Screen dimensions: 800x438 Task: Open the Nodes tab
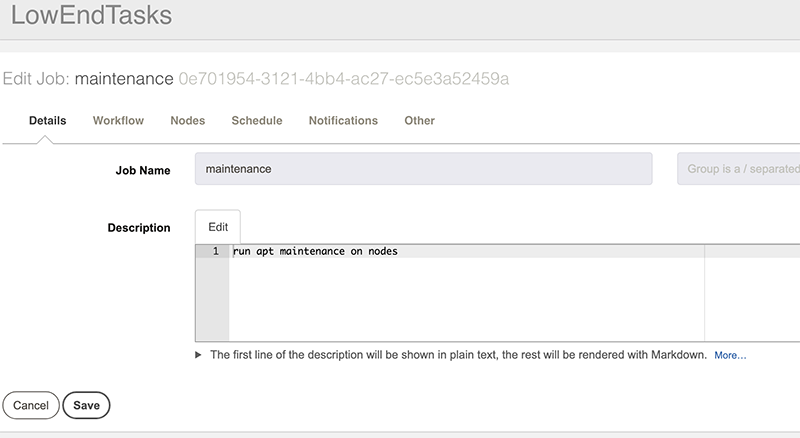pos(188,121)
